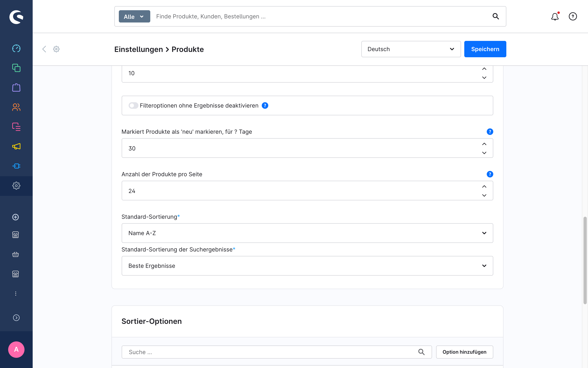Open the Catalogues sidebar icon
Viewport: 588px width, 368px height.
pos(16,68)
